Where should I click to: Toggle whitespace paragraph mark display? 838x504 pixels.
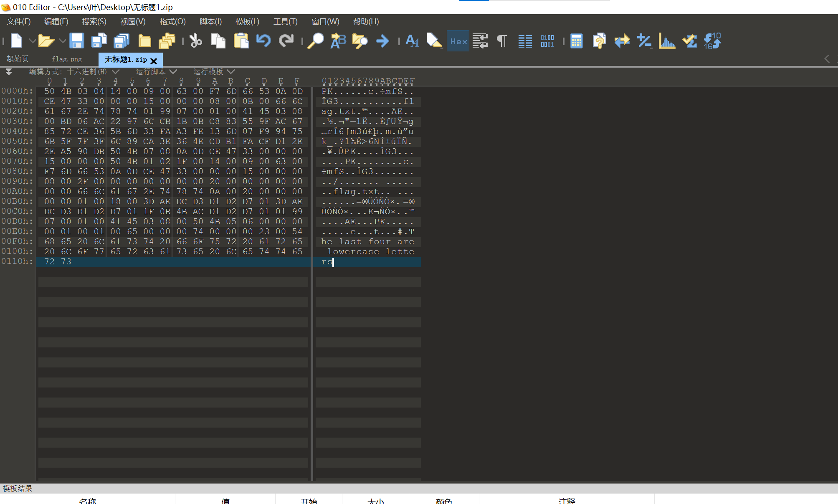[502, 41]
